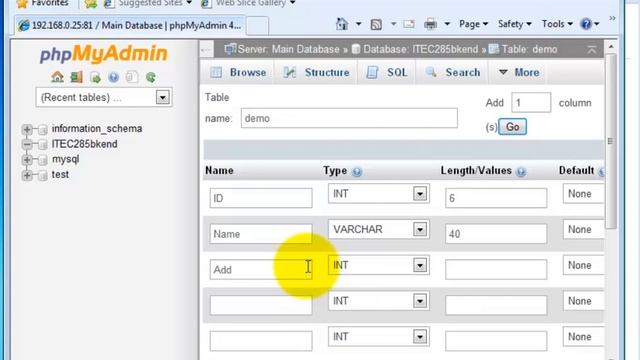Click the documentation pages icon in sidebar
The height and width of the screenshot is (360, 640).
pyautogui.click(x=131, y=77)
